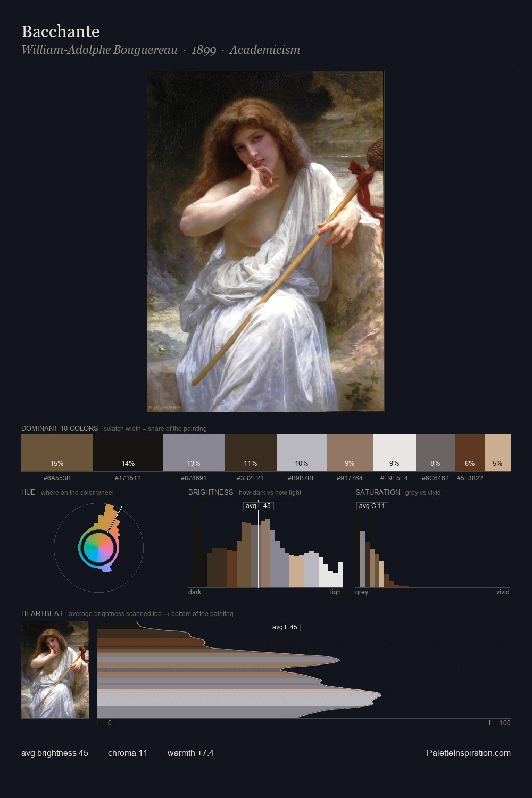532x798 pixels.
Task: Click the year '1899' in subtitle
Action: tap(204, 50)
